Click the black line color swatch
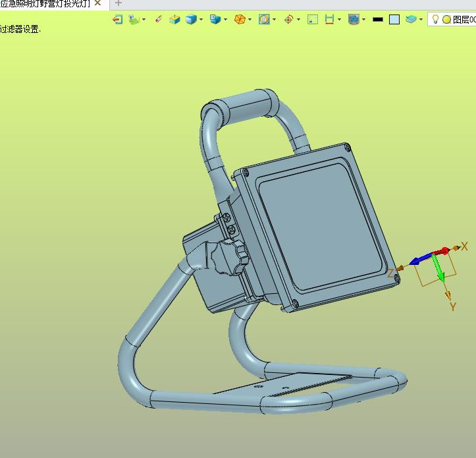The image size is (476, 458). point(378,20)
